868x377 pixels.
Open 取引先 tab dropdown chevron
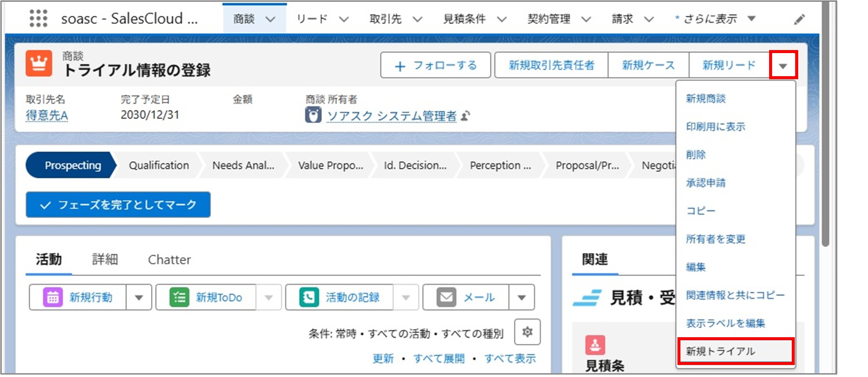(x=418, y=19)
